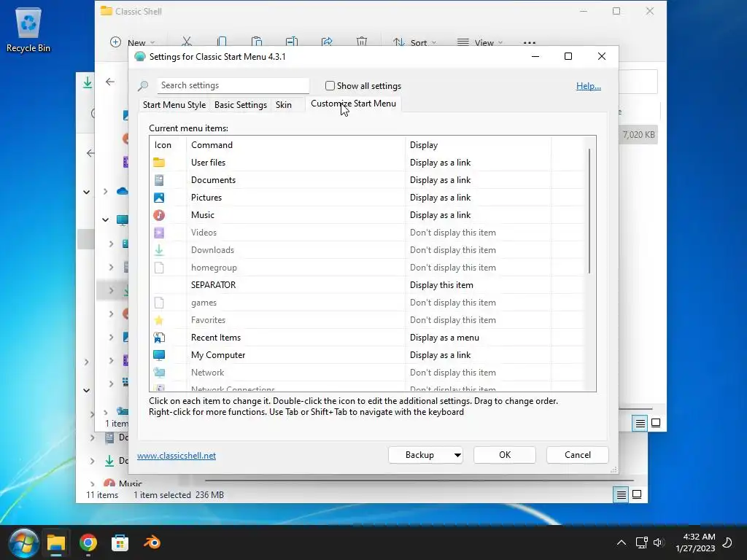Click Display as a link for My Computer
747x560 pixels.
[x=440, y=355]
